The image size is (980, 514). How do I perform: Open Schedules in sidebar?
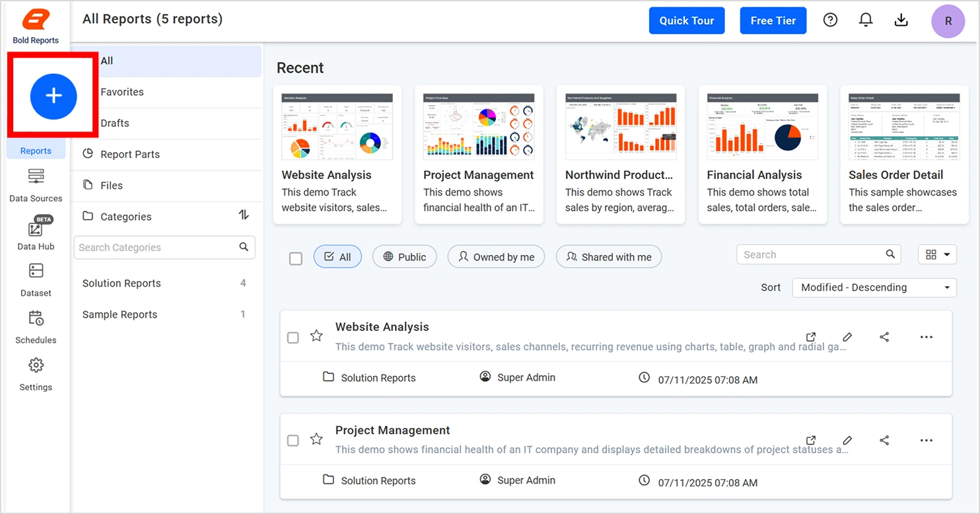[36, 327]
